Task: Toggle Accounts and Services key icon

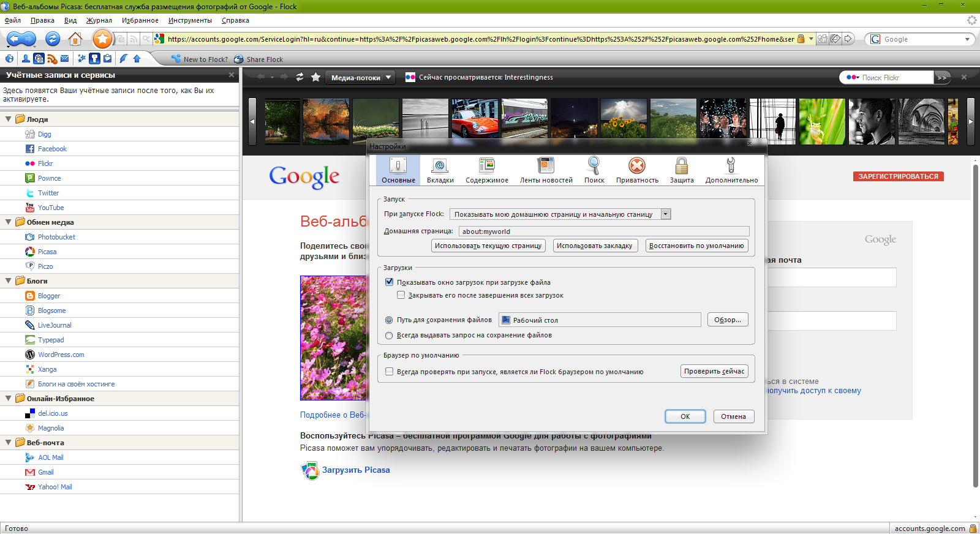Action: (x=94, y=59)
